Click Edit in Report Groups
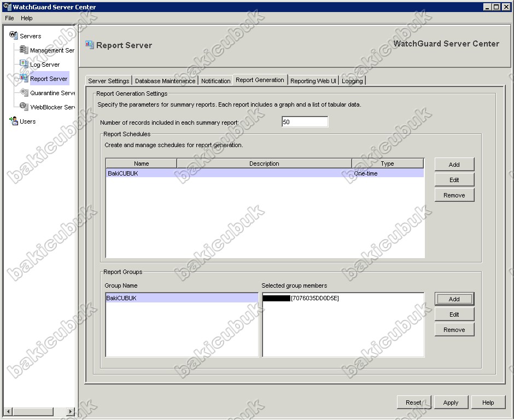Viewport: 514px width, 420px height. 454,314
